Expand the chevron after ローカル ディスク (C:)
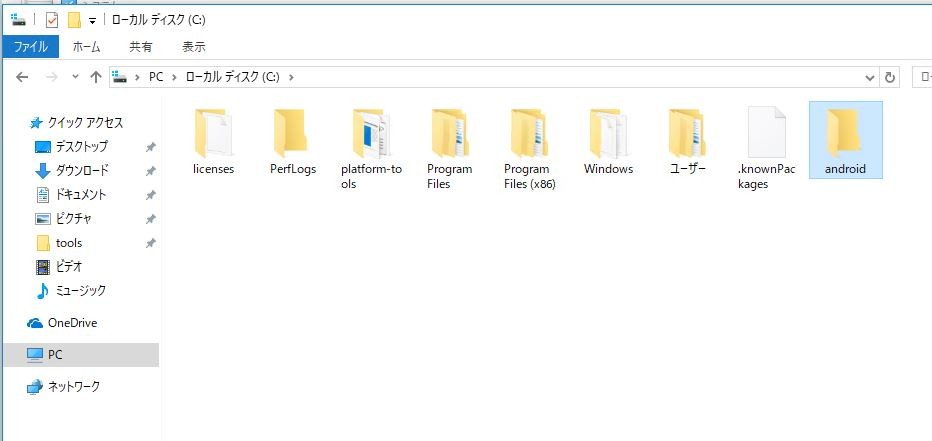 point(291,77)
